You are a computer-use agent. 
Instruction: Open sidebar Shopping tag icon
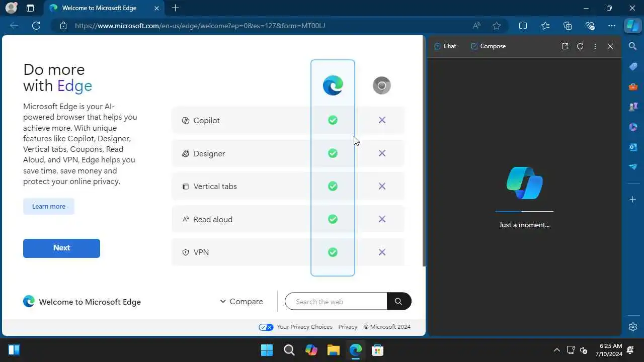point(633,66)
